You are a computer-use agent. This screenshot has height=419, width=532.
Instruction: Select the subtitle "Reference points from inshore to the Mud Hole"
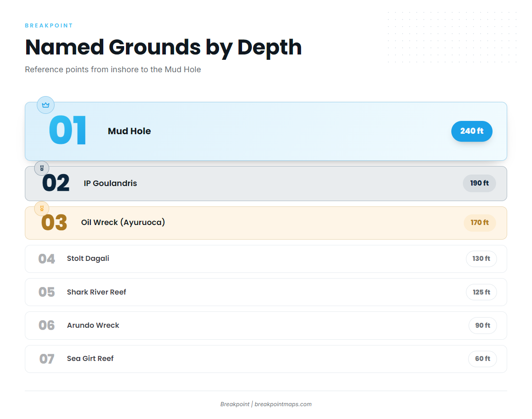(x=113, y=70)
